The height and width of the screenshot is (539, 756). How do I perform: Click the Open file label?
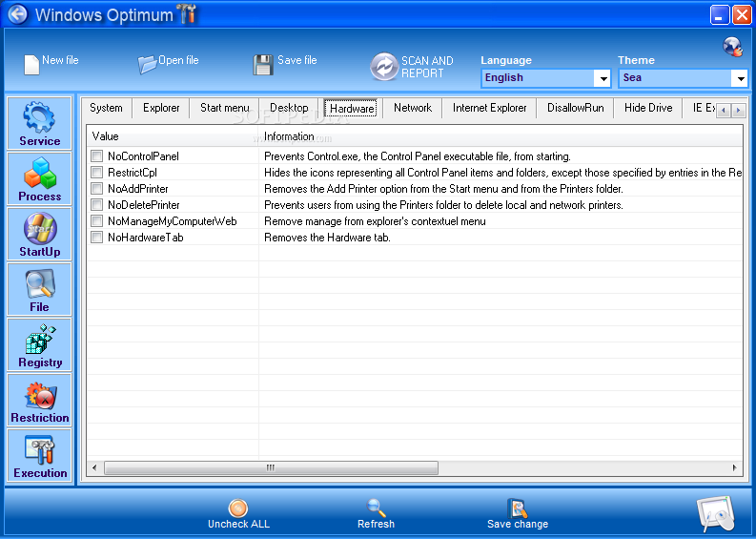point(178,60)
